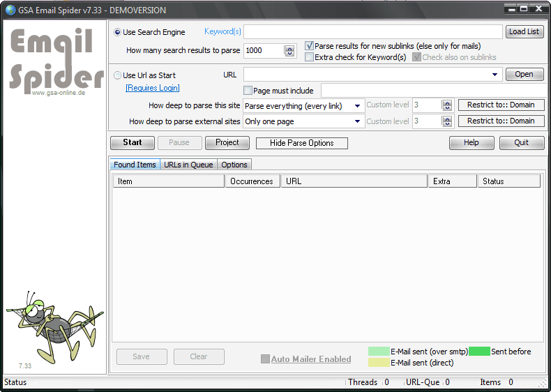Click the 7.33 version label under spider
This screenshot has width=551, height=392.
click(25, 366)
